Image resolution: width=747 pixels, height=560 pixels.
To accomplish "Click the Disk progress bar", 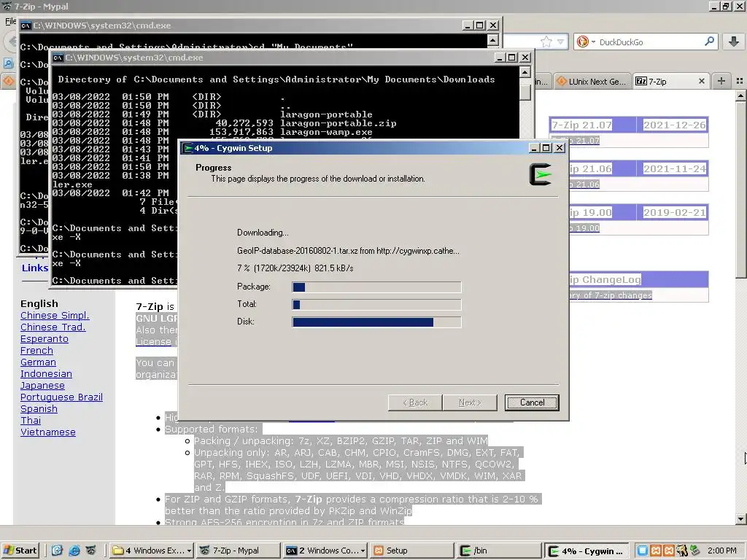I will click(376, 322).
